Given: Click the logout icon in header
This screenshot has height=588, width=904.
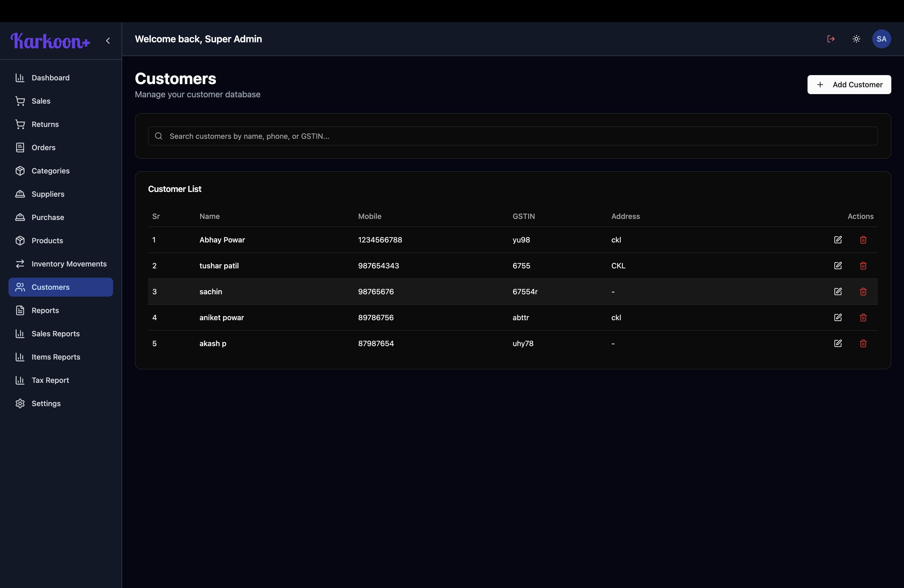Looking at the screenshot, I should (x=831, y=39).
